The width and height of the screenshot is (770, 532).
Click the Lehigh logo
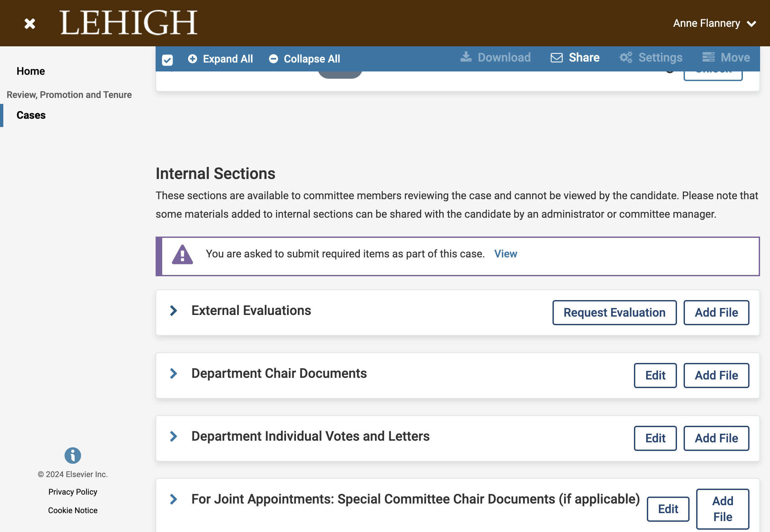pos(129,23)
